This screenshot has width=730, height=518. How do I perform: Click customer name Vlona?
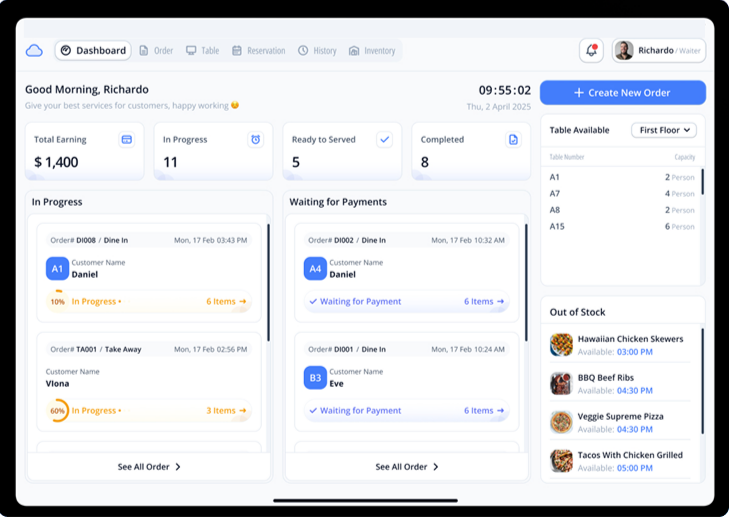(57, 383)
